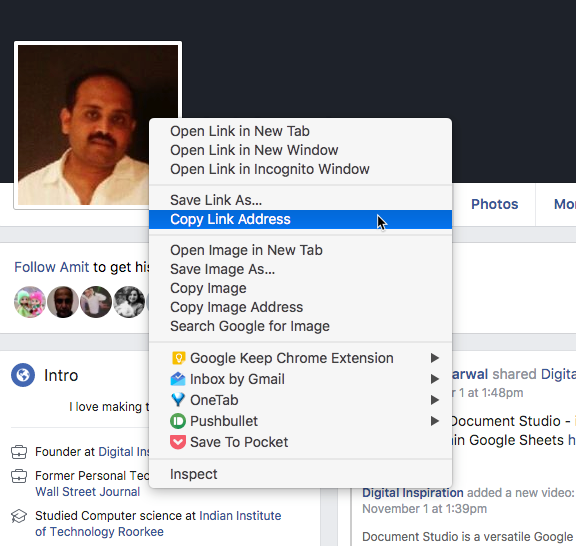The image size is (576, 546).
Task: Open the Photos profile tab
Action: [x=494, y=204]
